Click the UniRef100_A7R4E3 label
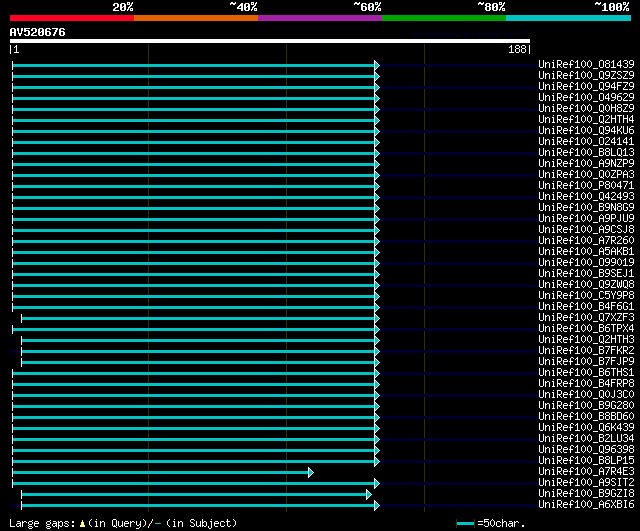The width and height of the screenshot is (640, 531). 586,471
